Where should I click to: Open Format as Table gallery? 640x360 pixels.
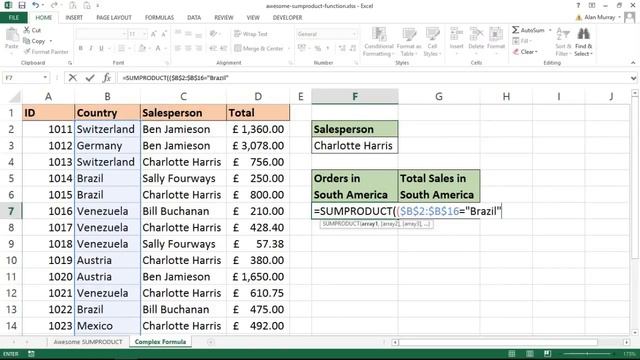coord(409,42)
